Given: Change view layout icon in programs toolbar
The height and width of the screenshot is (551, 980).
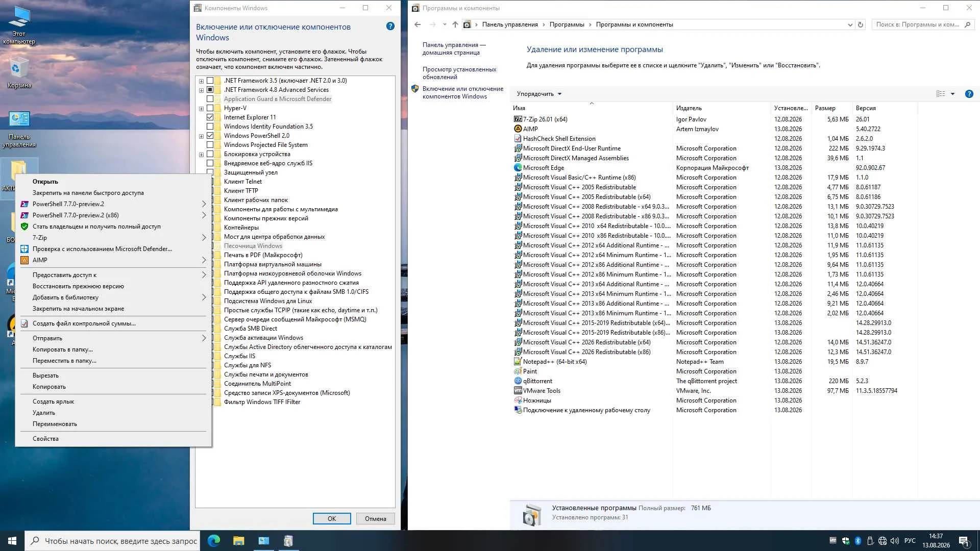Looking at the screenshot, I should pyautogui.click(x=941, y=94).
